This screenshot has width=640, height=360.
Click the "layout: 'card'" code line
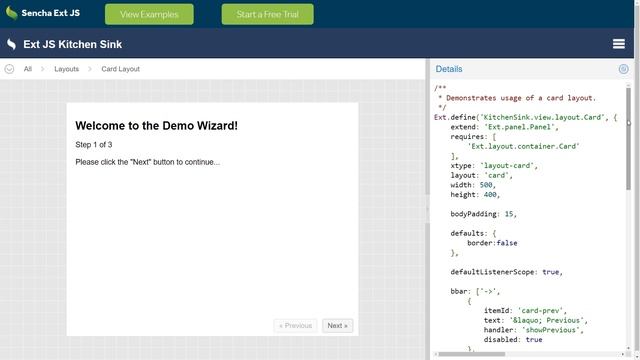pyautogui.click(x=482, y=176)
